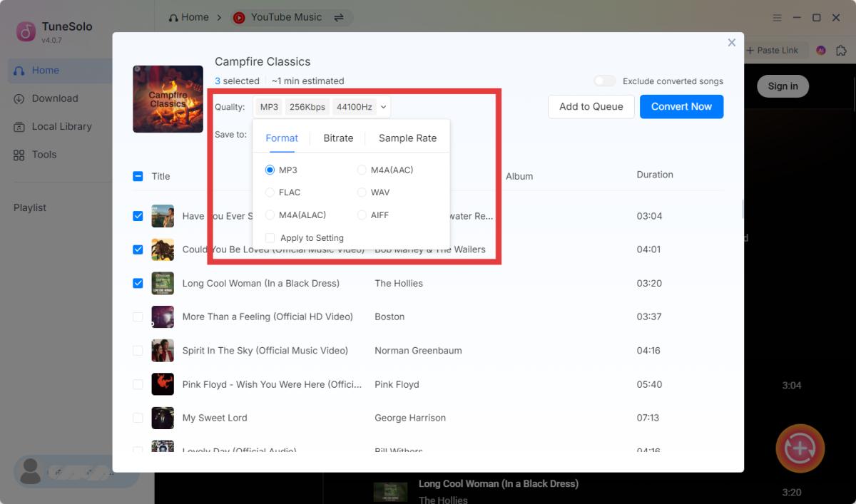The width and height of the screenshot is (856, 504).
Task: Enable the Apply to Setting checkbox
Action: tap(270, 238)
